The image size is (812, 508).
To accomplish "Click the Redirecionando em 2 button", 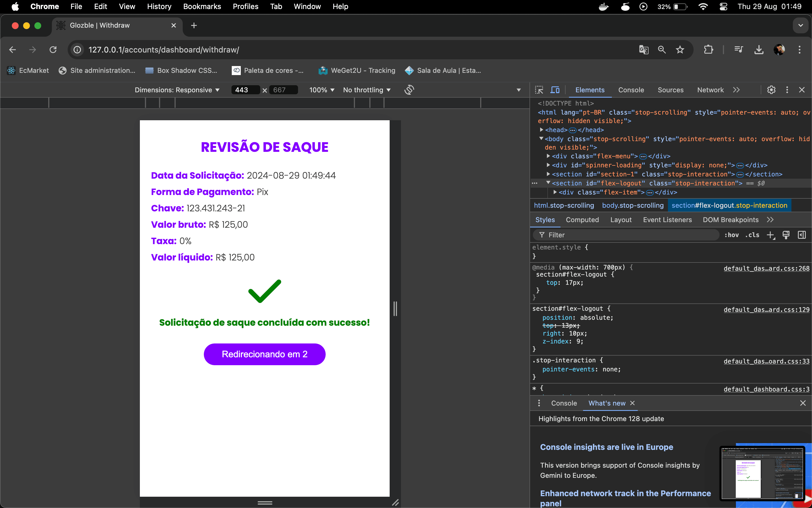I will point(264,354).
